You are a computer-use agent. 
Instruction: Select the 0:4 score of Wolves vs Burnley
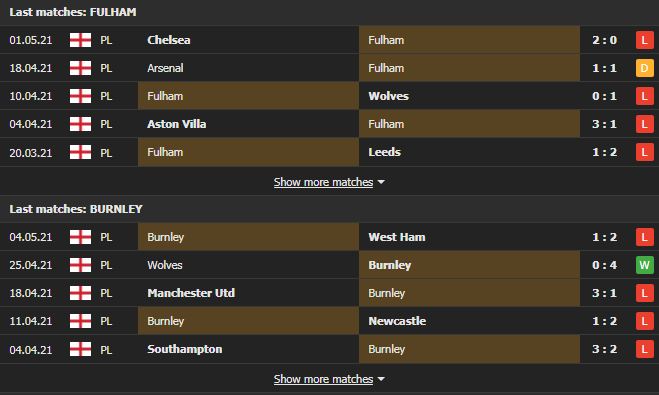click(x=604, y=265)
